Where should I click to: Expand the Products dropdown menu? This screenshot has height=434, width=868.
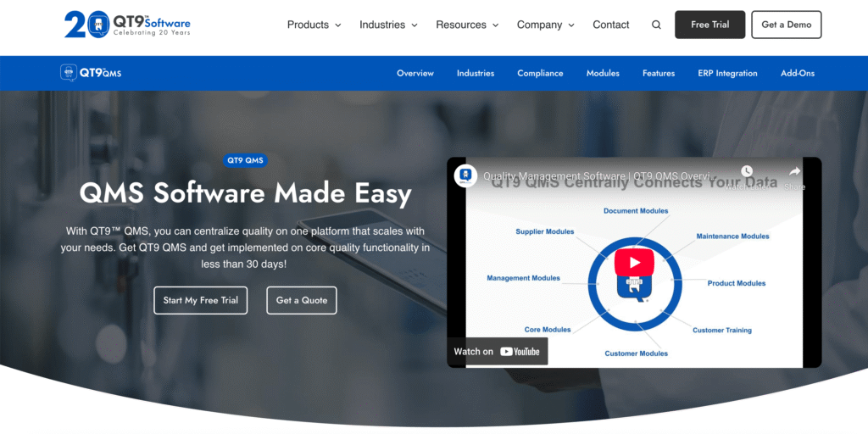coord(314,25)
